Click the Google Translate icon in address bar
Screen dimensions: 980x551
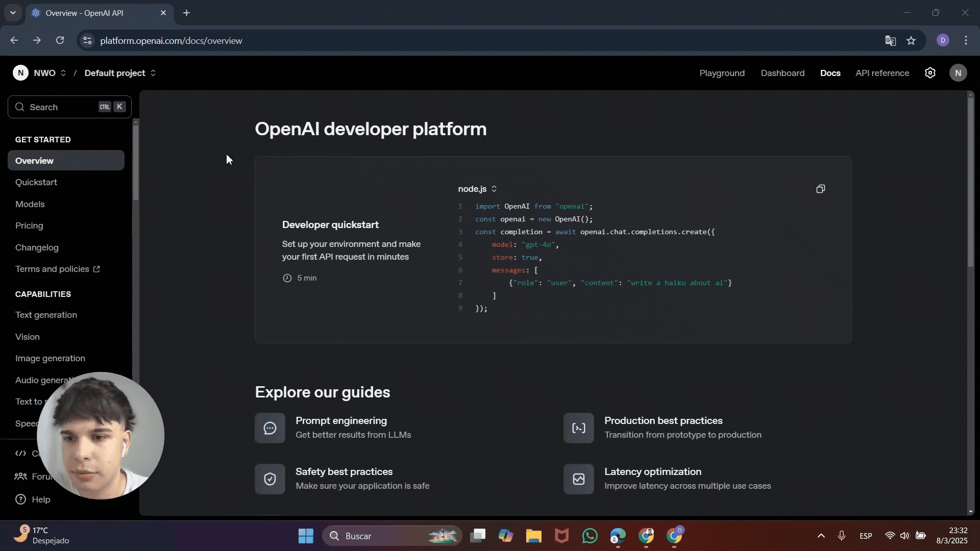[x=890, y=41]
